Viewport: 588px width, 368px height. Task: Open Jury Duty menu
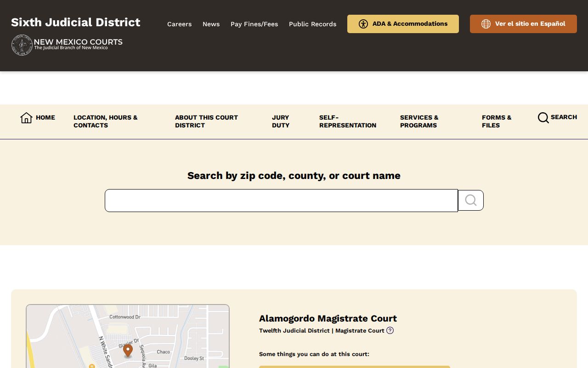[281, 121]
